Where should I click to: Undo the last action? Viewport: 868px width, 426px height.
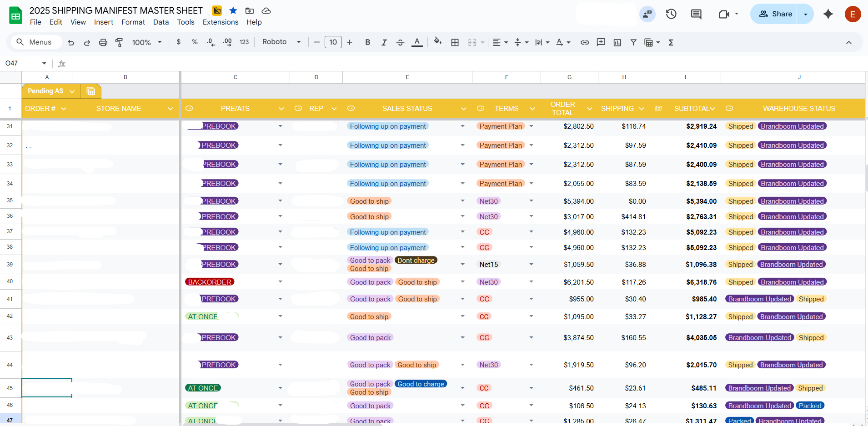(x=71, y=42)
